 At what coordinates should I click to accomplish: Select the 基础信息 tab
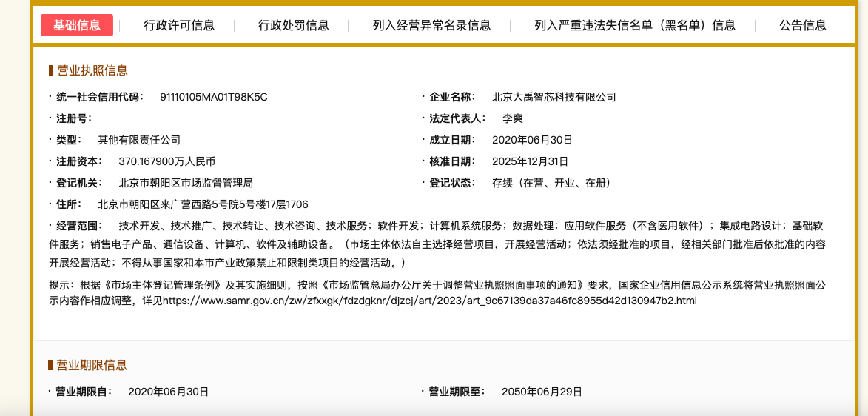tap(77, 25)
